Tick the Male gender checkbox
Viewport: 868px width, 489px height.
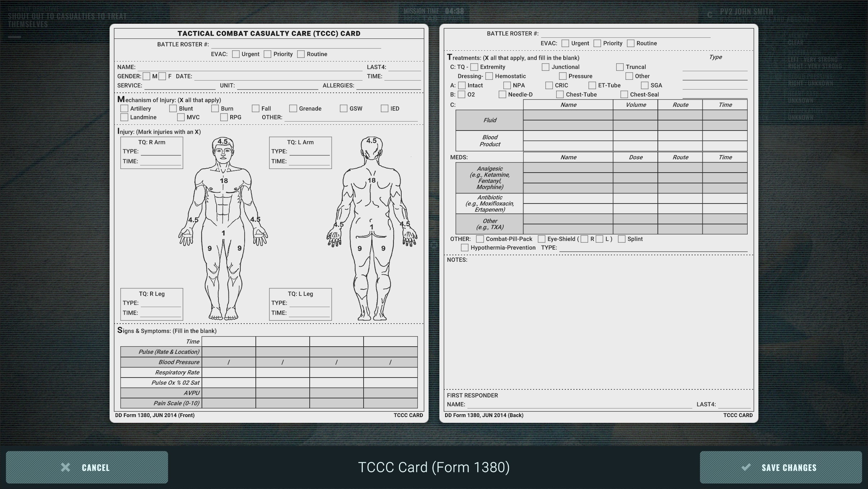pos(146,76)
